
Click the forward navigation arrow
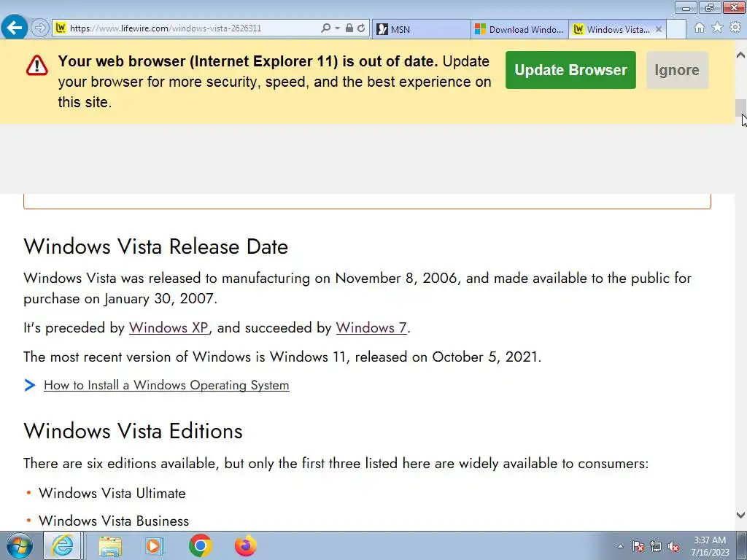(x=40, y=28)
